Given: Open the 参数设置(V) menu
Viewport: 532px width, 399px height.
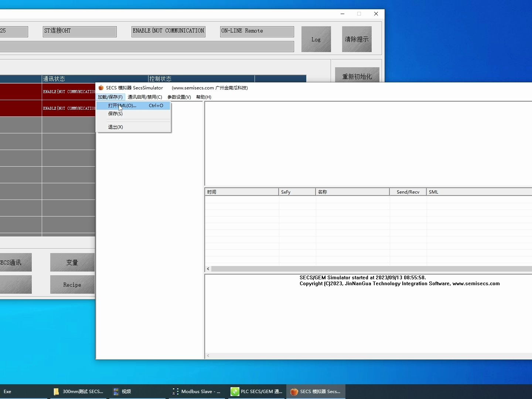Looking at the screenshot, I should pyautogui.click(x=179, y=97).
